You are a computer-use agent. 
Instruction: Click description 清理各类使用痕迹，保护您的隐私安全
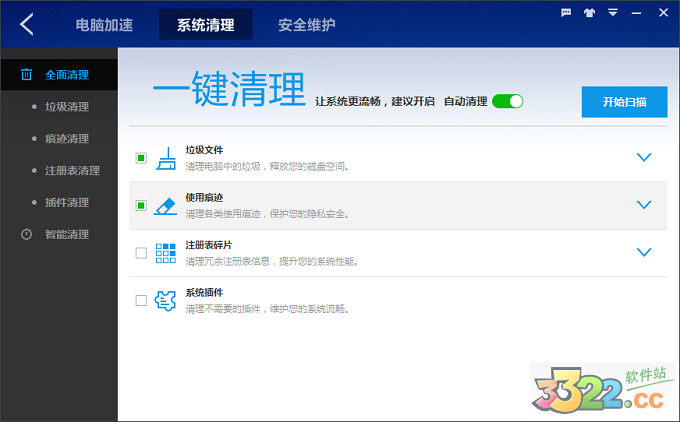click(x=268, y=214)
